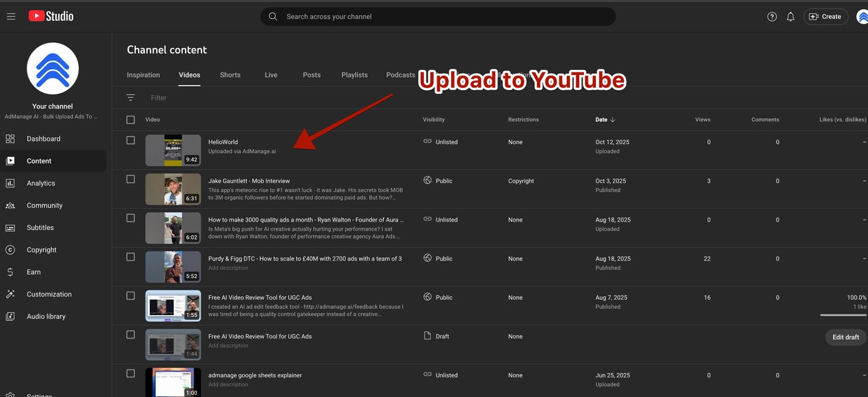
Task: Click the notifications bell icon
Action: pyautogui.click(x=790, y=16)
